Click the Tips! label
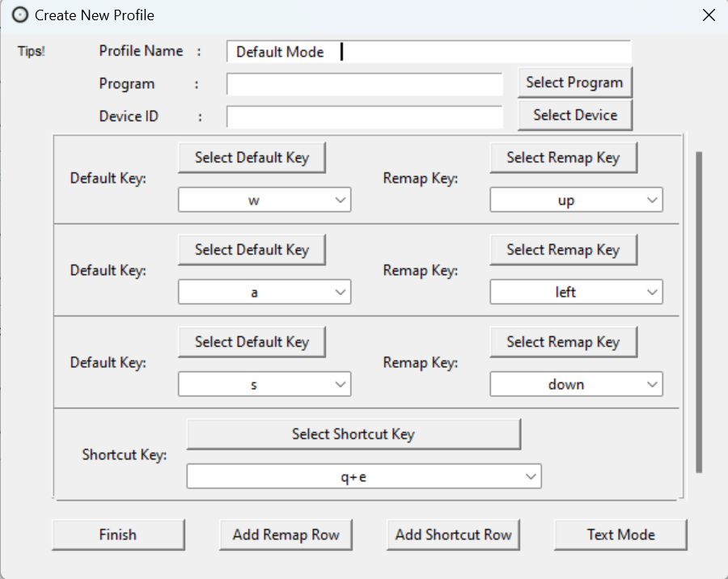 (x=32, y=51)
